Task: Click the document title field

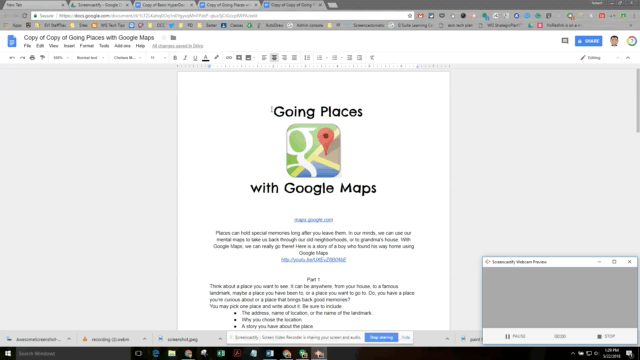Action: point(89,38)
